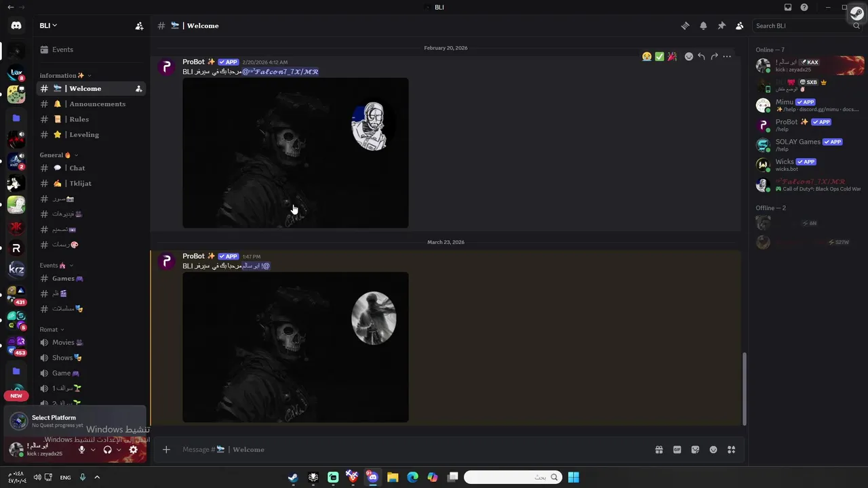Join the Game voice channel
The height and width of the screenshot is (488, 868).
91,373
